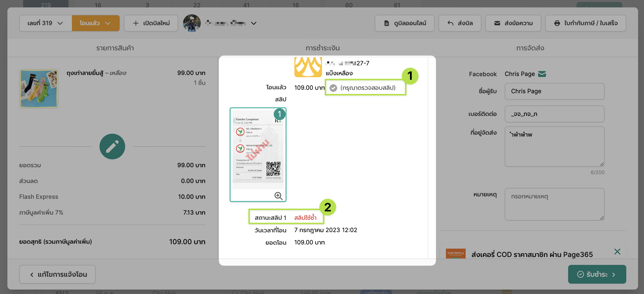The height and width of the screenshot is (294, 644).
Task: Expand the customer name chevron
Action: pos(254,23)
